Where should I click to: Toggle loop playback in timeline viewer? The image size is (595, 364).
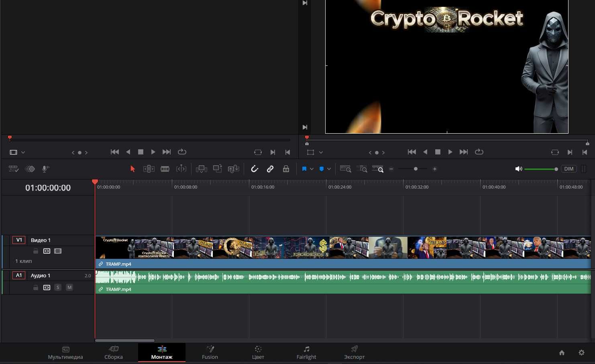479,152
